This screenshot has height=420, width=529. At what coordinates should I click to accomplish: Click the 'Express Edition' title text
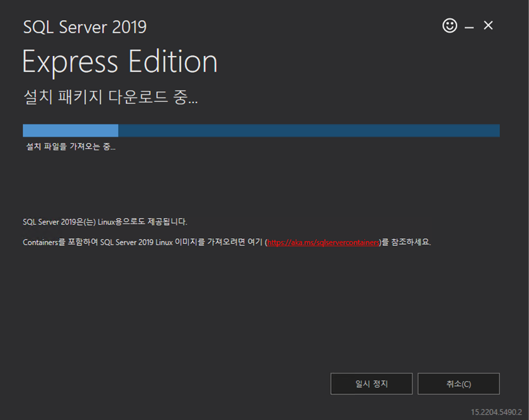click(x=120, y=62)
